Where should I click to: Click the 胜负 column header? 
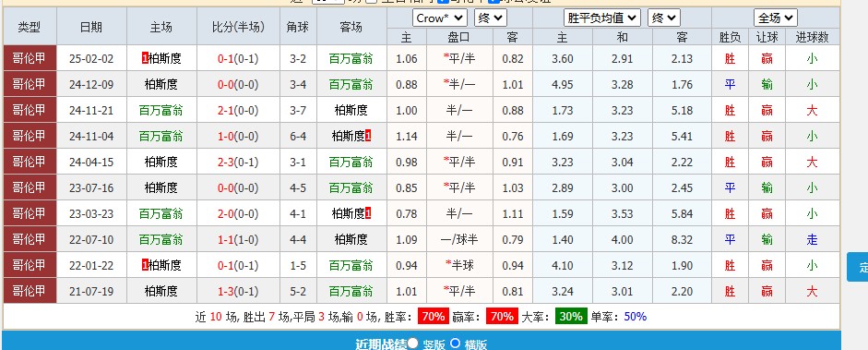tap(730, 37)
